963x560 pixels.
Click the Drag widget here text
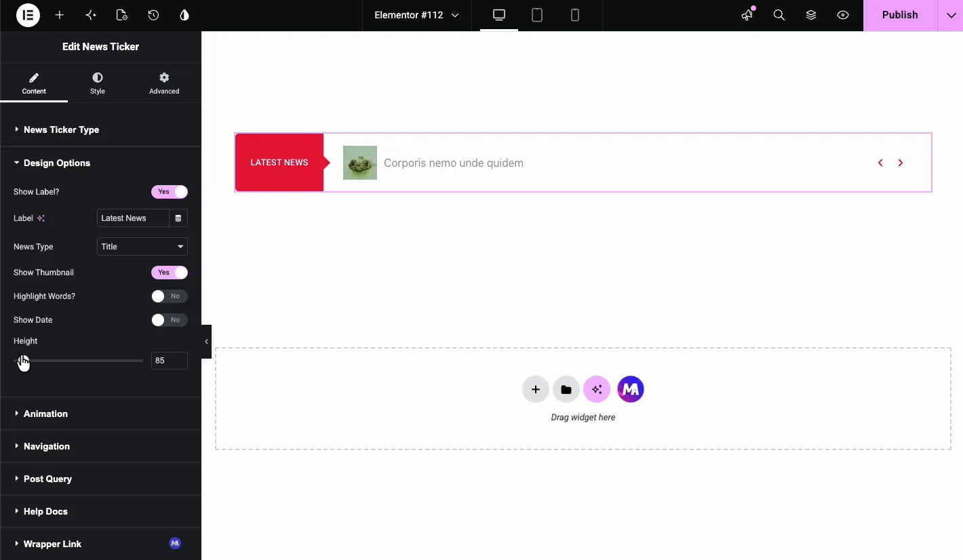(583, 418)
